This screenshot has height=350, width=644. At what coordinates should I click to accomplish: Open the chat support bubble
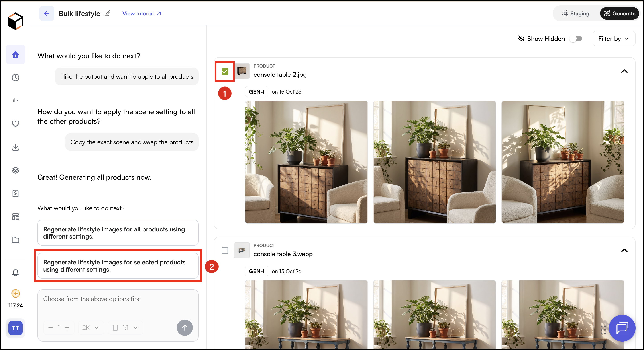point(622,328)
